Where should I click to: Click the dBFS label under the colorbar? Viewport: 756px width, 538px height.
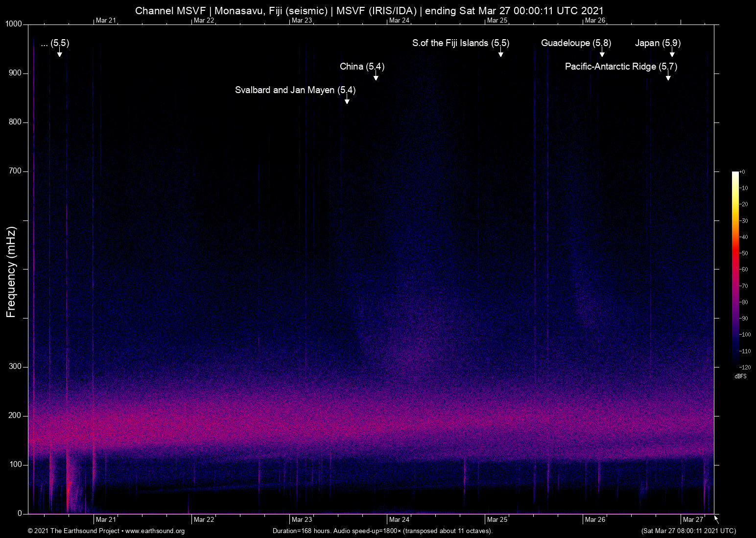[x=741, y=376]
